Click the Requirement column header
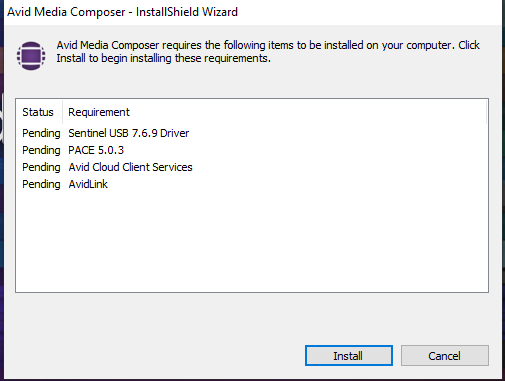Screen dimensions: 505x381 coord(99,112)
